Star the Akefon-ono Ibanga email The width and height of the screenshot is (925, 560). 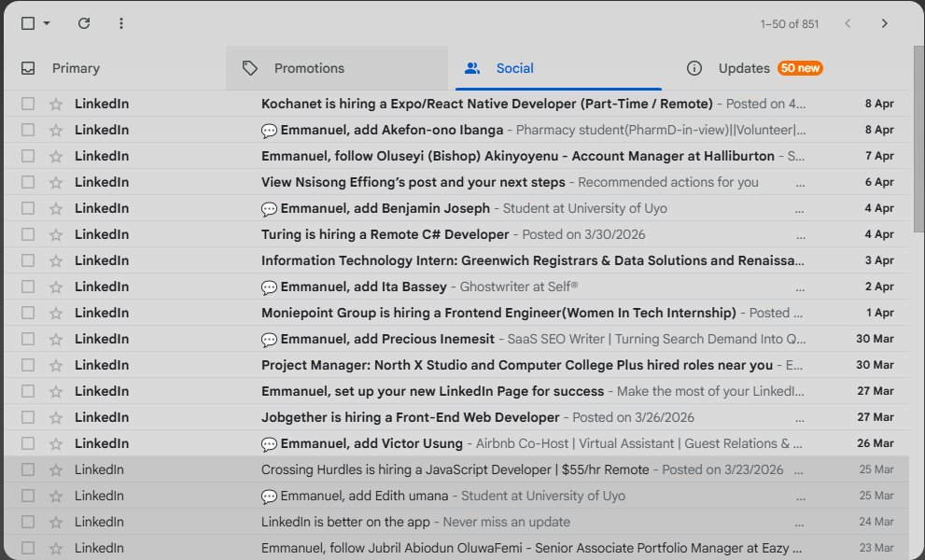tap(56, 130)
